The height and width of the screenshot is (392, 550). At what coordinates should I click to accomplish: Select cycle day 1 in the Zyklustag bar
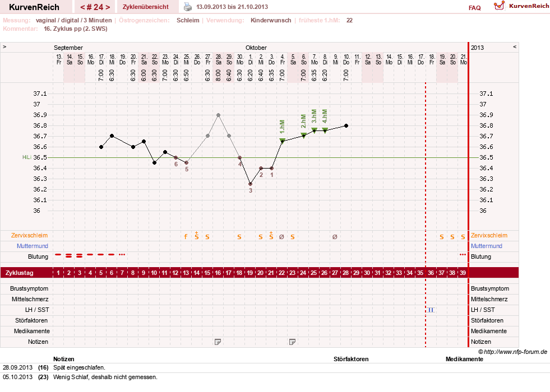(x=58, y=273)
